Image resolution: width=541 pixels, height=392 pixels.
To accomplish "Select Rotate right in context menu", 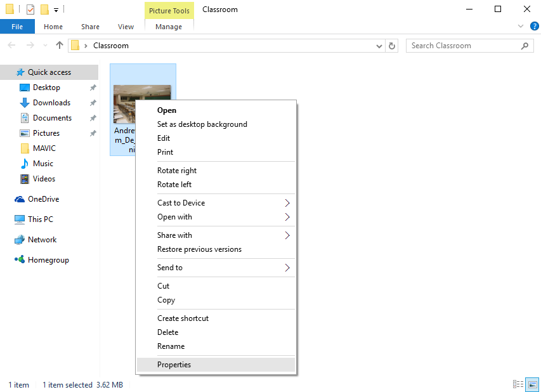I will (x=177, y=171).
